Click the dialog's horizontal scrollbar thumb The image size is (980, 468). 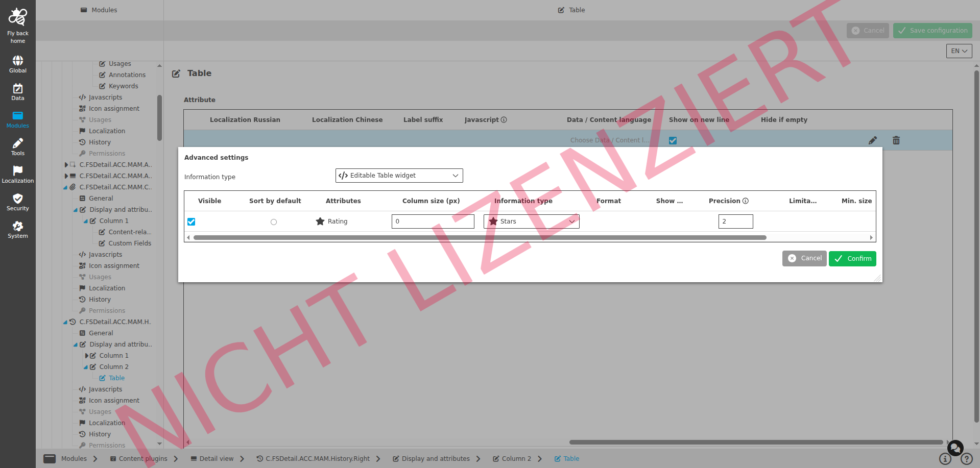pos(480,238)
